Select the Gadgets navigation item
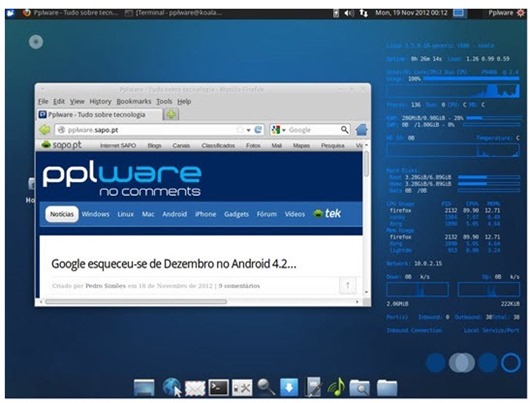Image resolution: width=530 pixels, height=403 pixels. click(x=236, y=214)
